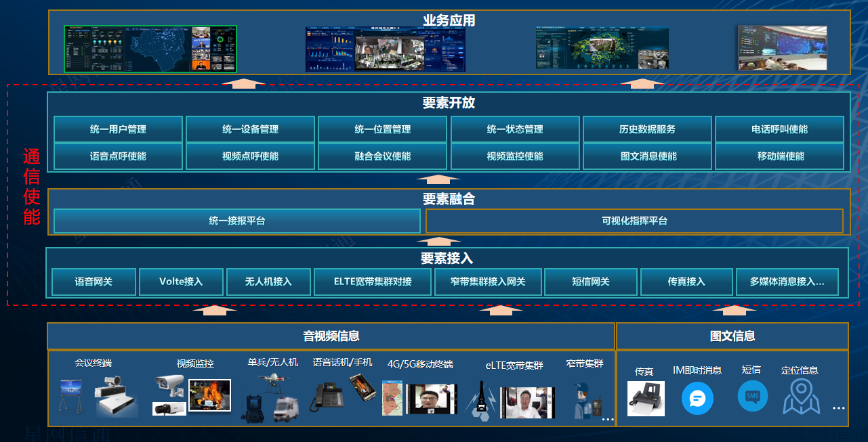This screenshot has height=442, width=868.
Task: Expand the 多媒体消息接入… truncated block
Action: click(787, 282)
